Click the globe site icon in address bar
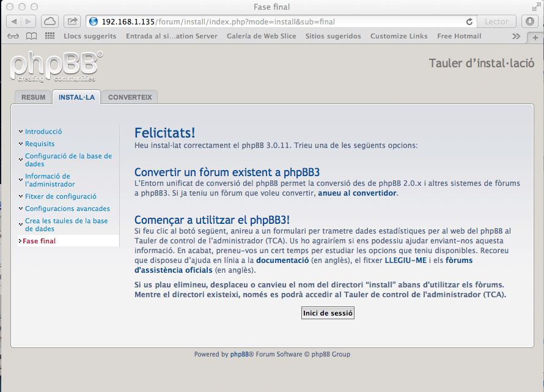544x392 pixels. click(94, 21)
